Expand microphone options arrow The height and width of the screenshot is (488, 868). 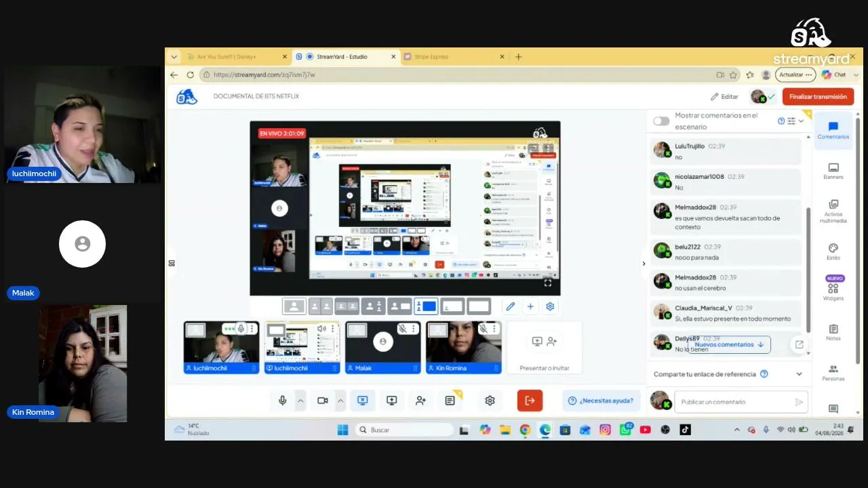click(x=300, y=401)
